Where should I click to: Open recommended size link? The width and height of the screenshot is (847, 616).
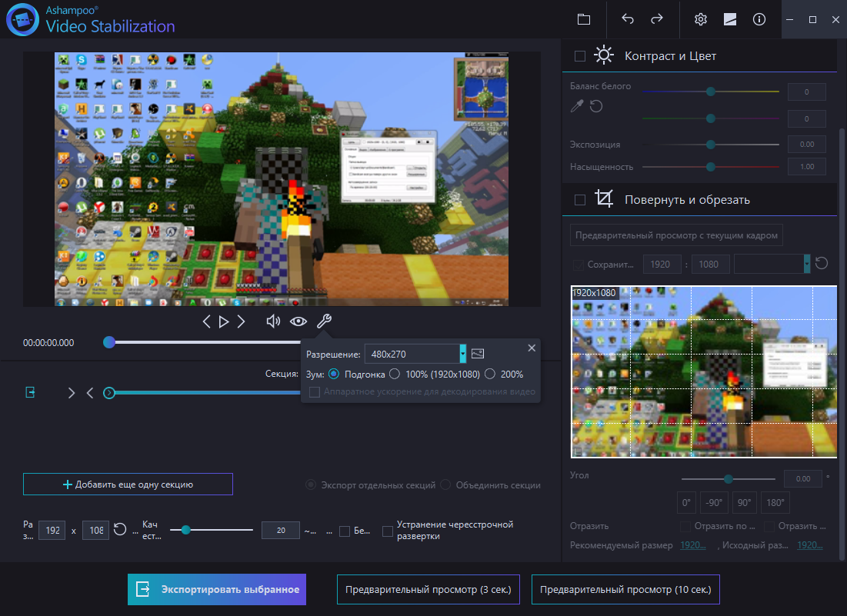tap(693, 545)
